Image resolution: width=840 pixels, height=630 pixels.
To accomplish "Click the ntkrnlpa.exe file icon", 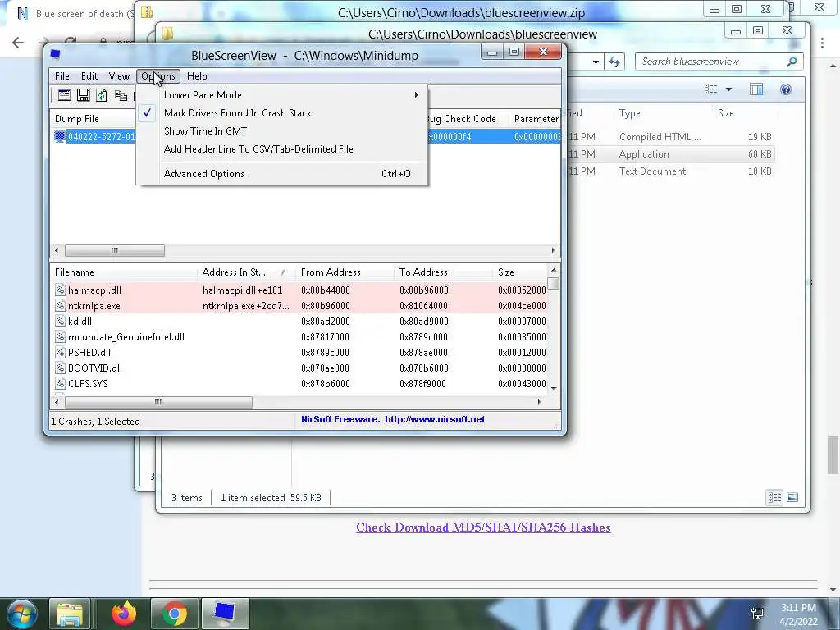I will [60, 306].
